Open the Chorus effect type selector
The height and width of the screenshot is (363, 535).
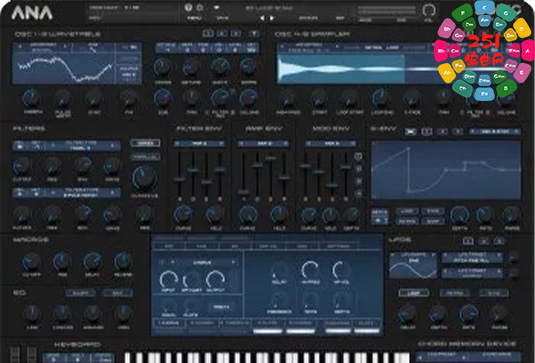(x=203, y=262)
